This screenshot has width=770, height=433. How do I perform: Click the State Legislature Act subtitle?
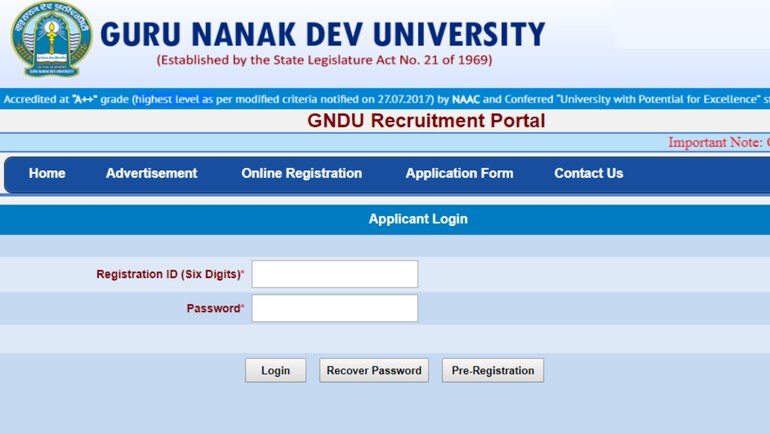[x=324, y=61]
